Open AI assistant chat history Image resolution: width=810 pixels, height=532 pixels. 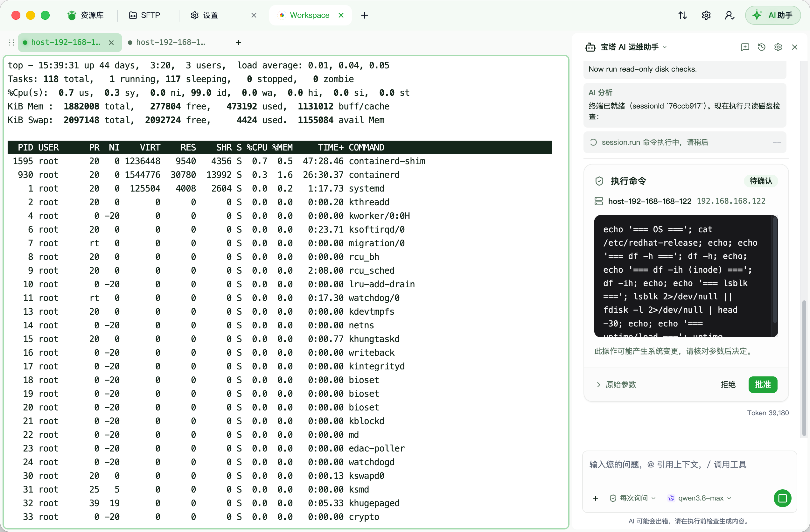click(x=762, y=47)
